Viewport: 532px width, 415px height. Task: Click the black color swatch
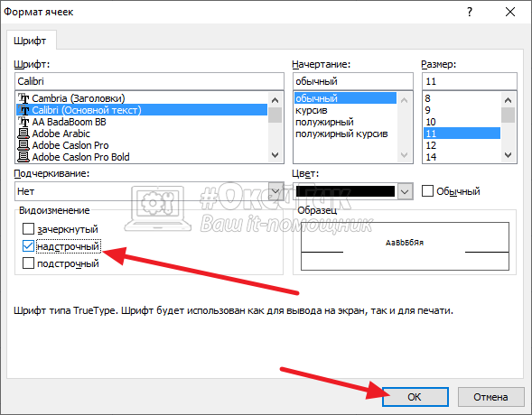pyautogui.click(x=345, y=191)
